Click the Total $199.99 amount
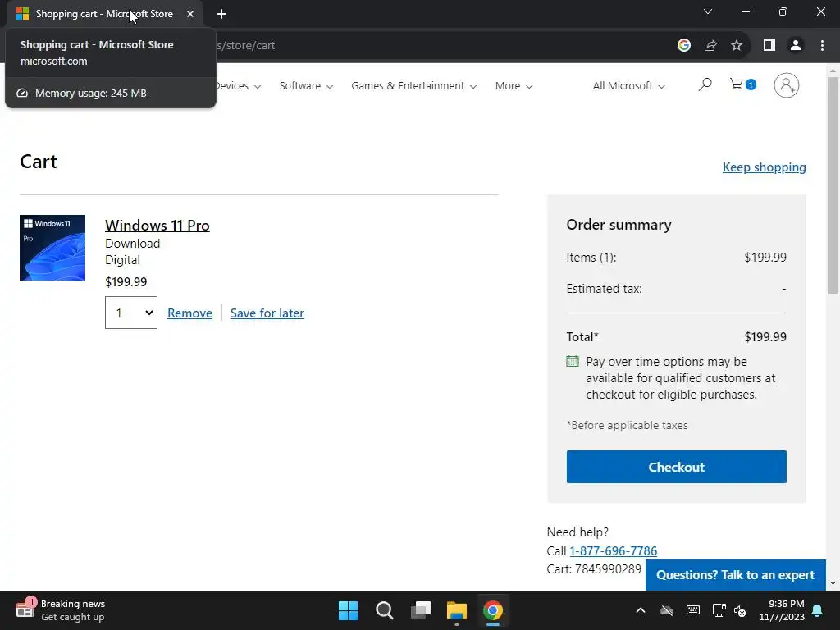Image resolution: width=840 pixels, height=630 pixels. 765,337
